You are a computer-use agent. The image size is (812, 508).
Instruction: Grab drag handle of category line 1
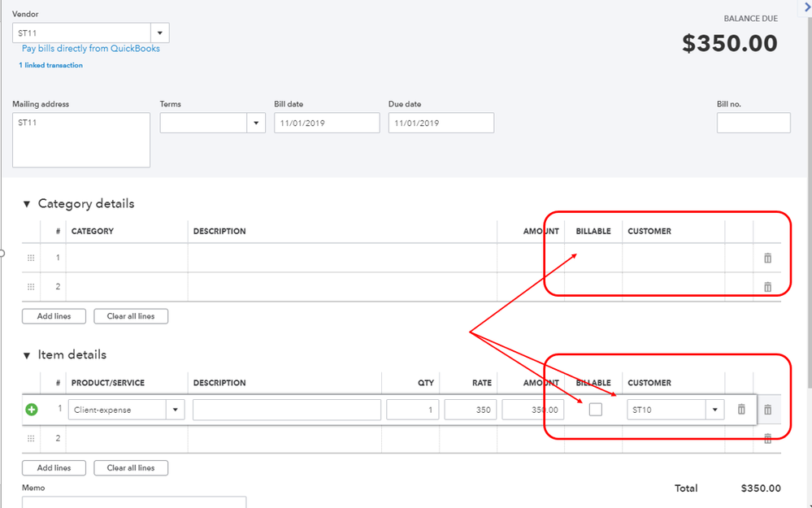[32, 258]
